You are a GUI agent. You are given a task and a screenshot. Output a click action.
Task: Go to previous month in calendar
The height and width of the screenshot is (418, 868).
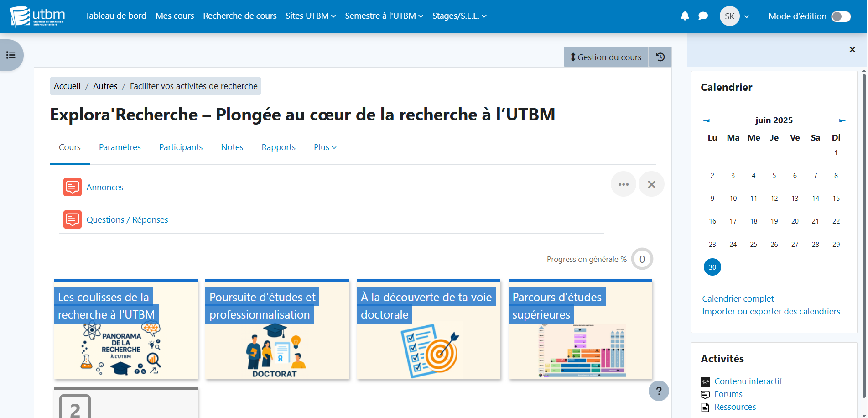point(707,120)
